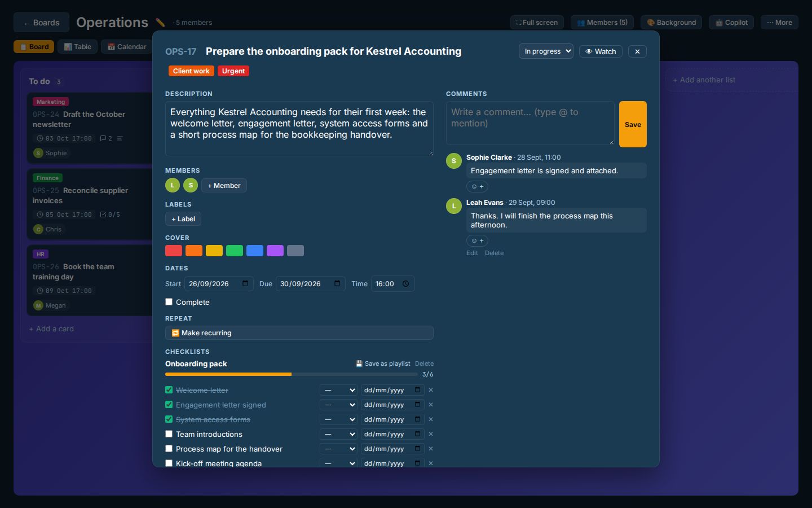Choose the red cover swatch
Image resolution: width=812 pixels, height=508 pixels.
pos(174,251)
